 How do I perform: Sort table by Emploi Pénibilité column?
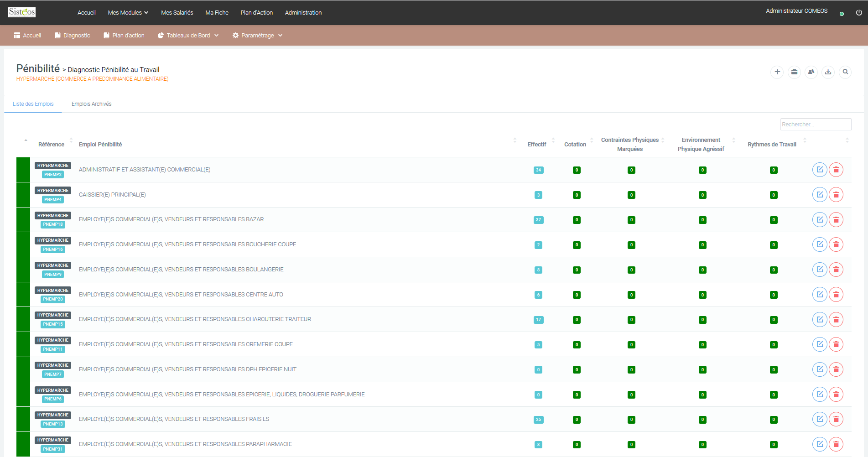tap(100, 145)
